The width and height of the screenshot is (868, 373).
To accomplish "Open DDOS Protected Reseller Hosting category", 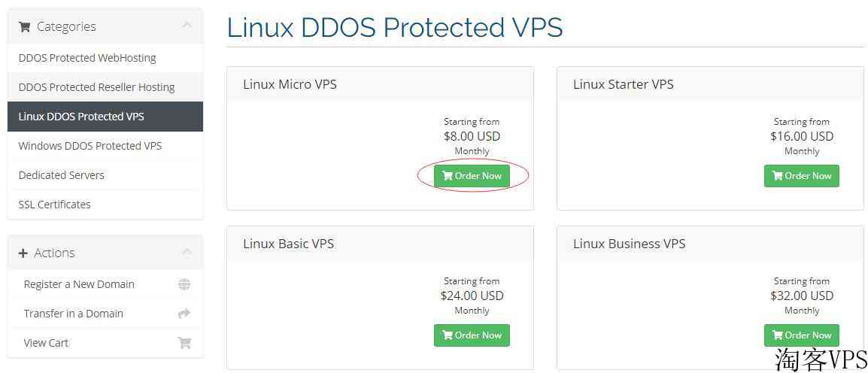I will coord(105,87).
